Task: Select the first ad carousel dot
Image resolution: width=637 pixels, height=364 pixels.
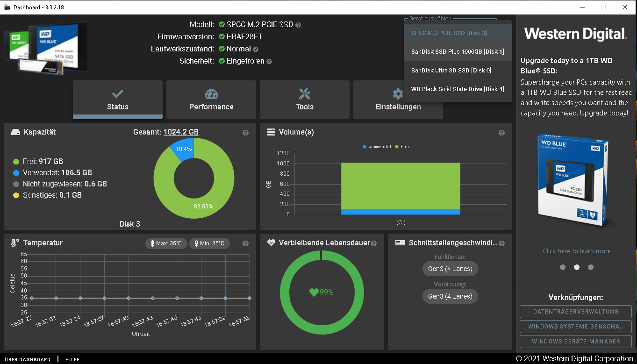Action: [563, 267]
